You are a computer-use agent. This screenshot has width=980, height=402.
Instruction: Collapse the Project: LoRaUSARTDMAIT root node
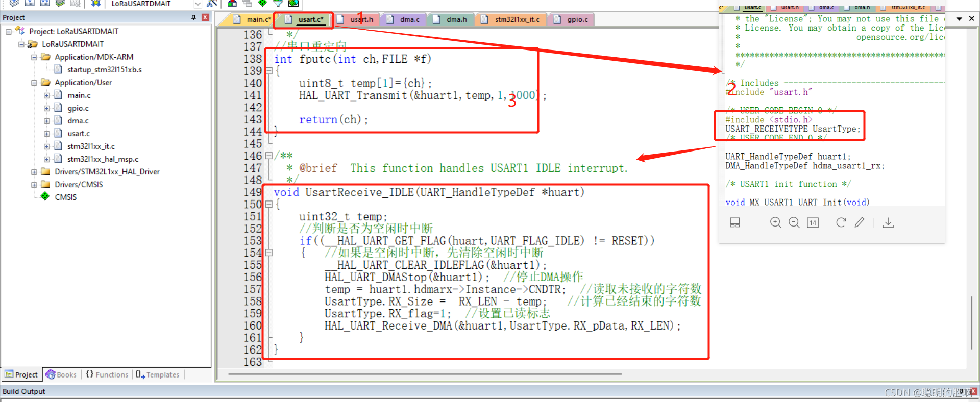[9, 32]
